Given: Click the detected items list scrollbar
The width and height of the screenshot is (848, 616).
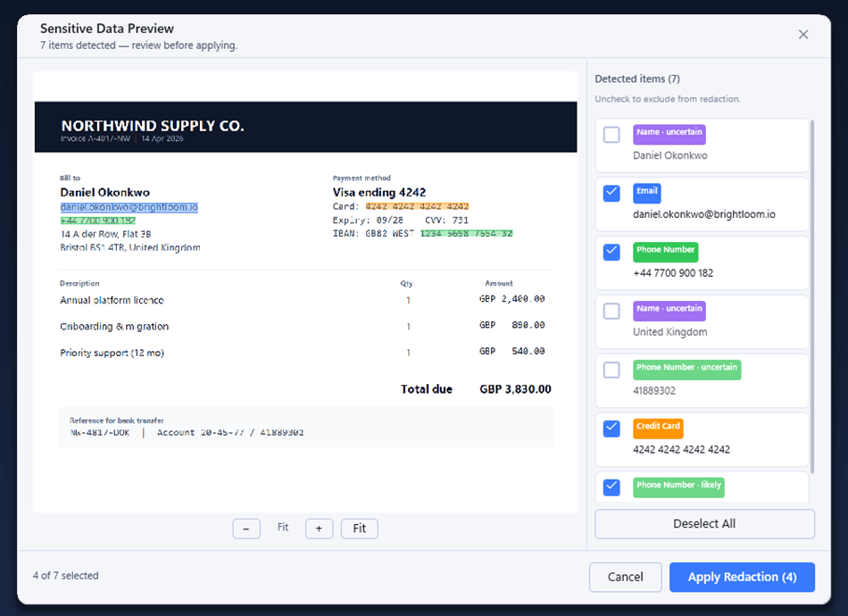Looking at the screenshot, I should tap(811, 296).
